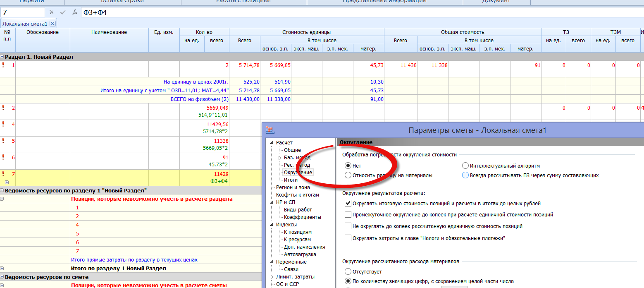Click the warning icon on highlighted row 7
The height and width of the screenshot is (288, 644).
point(4,174)
